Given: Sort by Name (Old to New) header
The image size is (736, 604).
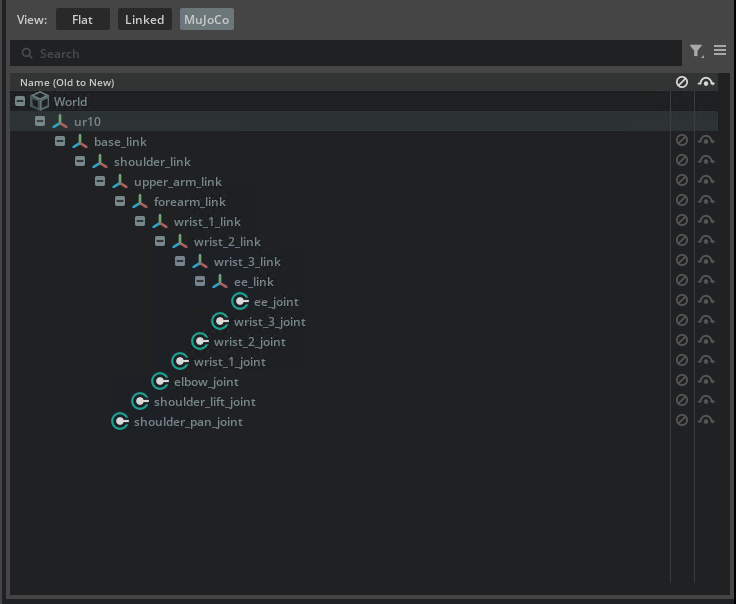Looking at the screenshot, I should pyautogui.click(x=67, y=82).
